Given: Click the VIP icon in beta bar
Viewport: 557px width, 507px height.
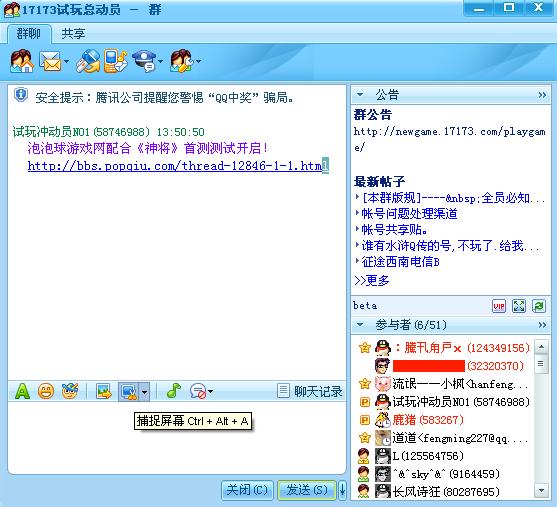Looking at the screenshot, I should 499,306.
